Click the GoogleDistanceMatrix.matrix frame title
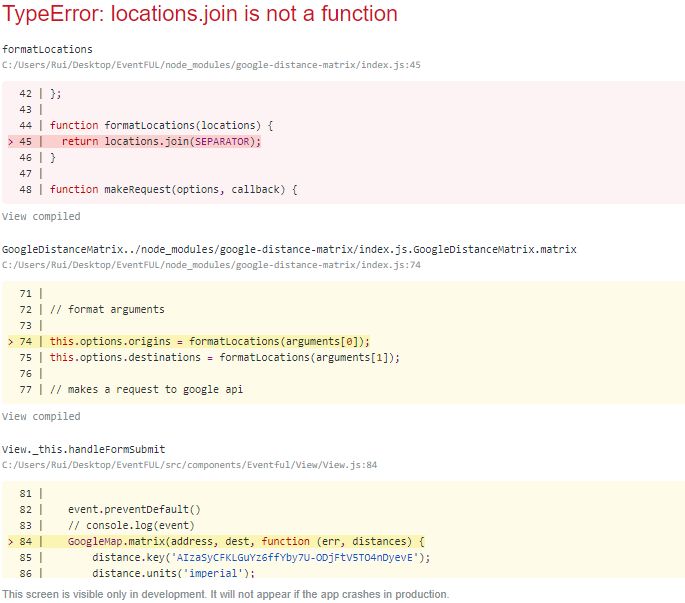 point(289,250)
